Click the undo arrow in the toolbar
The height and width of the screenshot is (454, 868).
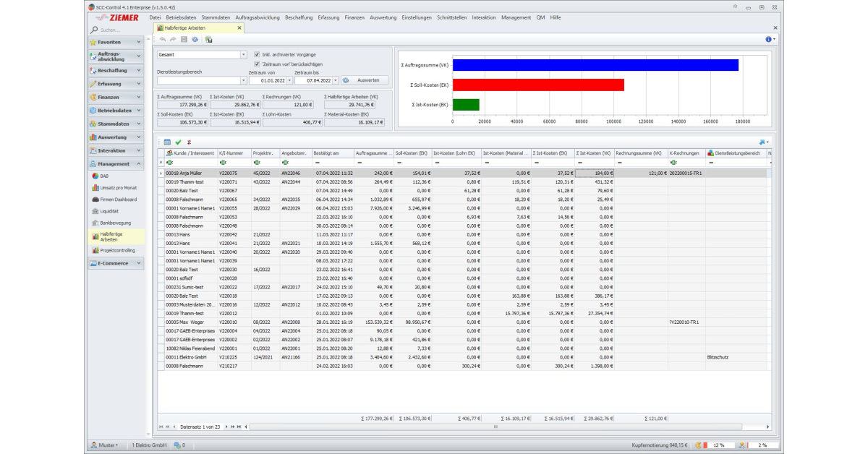[x=163, y=39]
